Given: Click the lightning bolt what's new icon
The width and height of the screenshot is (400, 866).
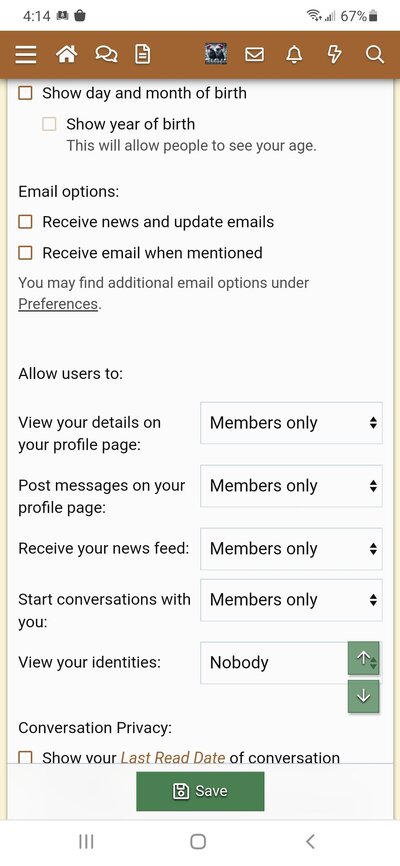Looking at the screenshot, I should pyautogui.click(x=334, y=54).
